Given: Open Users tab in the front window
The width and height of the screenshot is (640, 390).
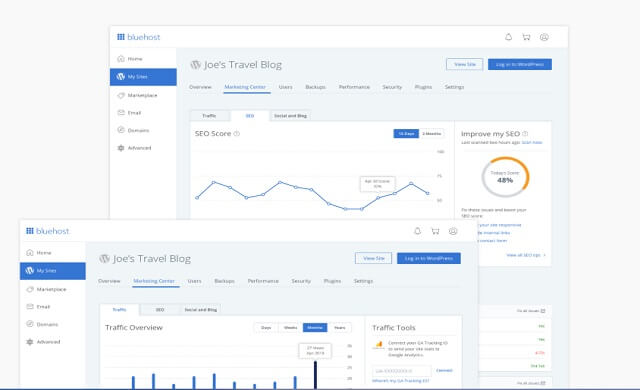Looking at the screenshot, I should click(x=194, y=281).
